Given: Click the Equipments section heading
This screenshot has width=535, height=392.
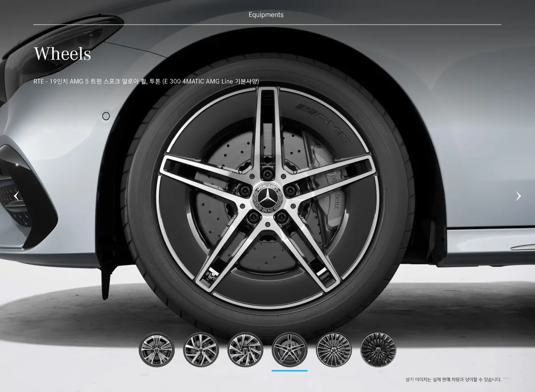Looking at the screenshot, I should [266, 15].
